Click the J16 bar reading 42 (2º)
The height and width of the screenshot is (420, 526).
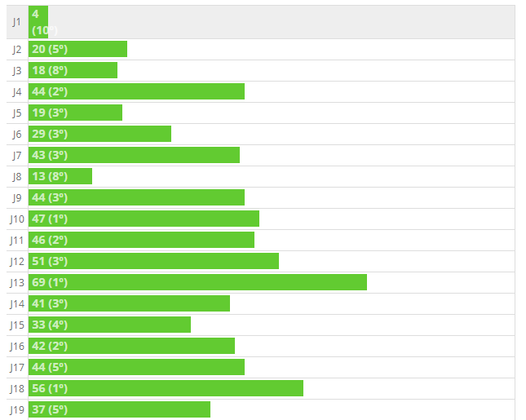tap(131, 346)
